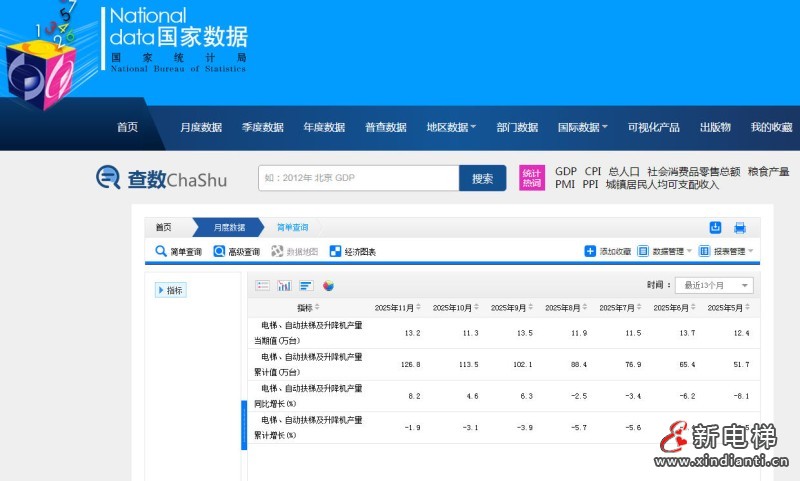Open 季度数据 in navigation bar
800x481 pixels.
tap(262, 127)
